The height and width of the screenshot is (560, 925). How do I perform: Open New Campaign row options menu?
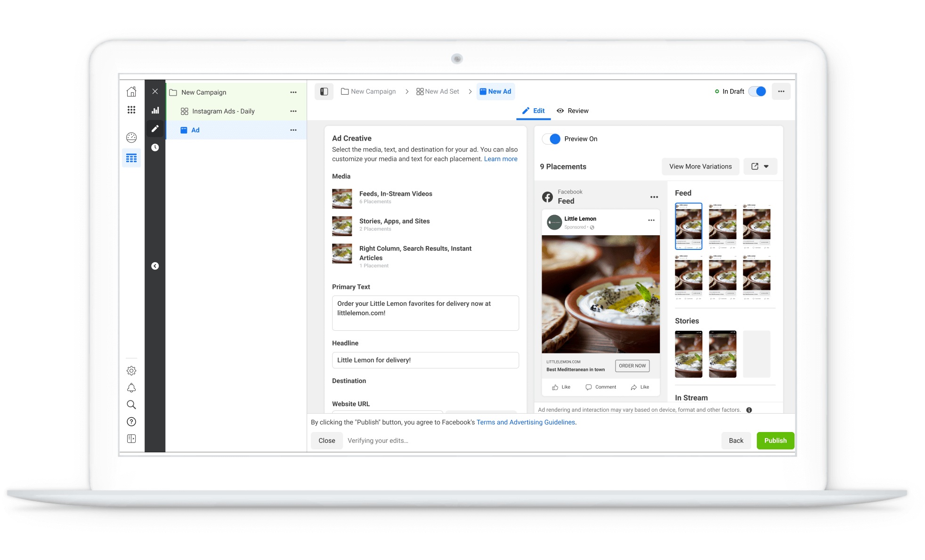[x=293, y=92]
